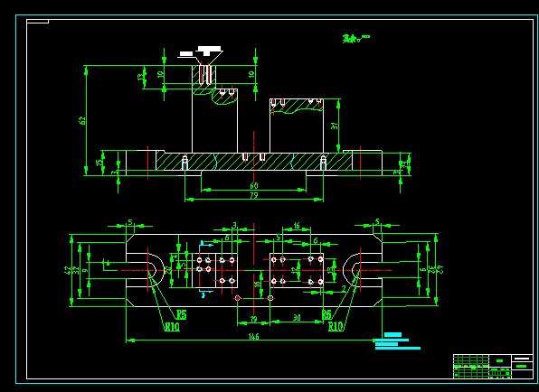Screen dimensions: 539x392
Task: Select the 146 overall length dimension
Action: tap(254, 337)
